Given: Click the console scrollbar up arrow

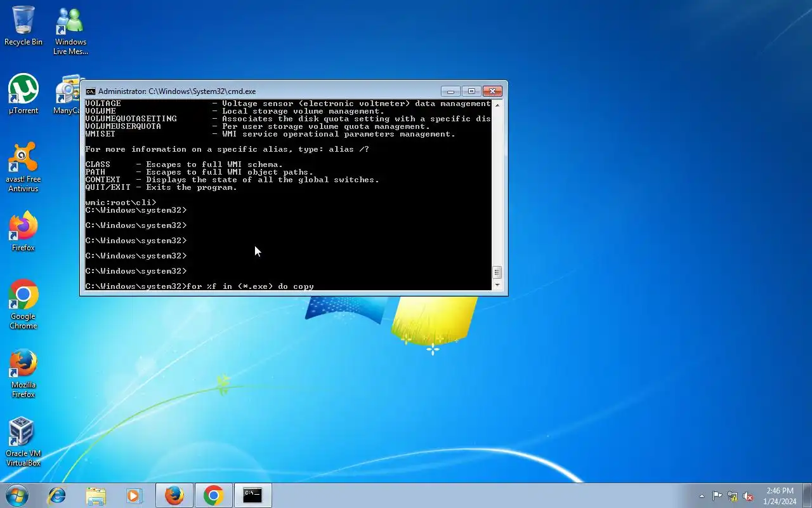Looking at the screenshot, I should click(497, 105).
